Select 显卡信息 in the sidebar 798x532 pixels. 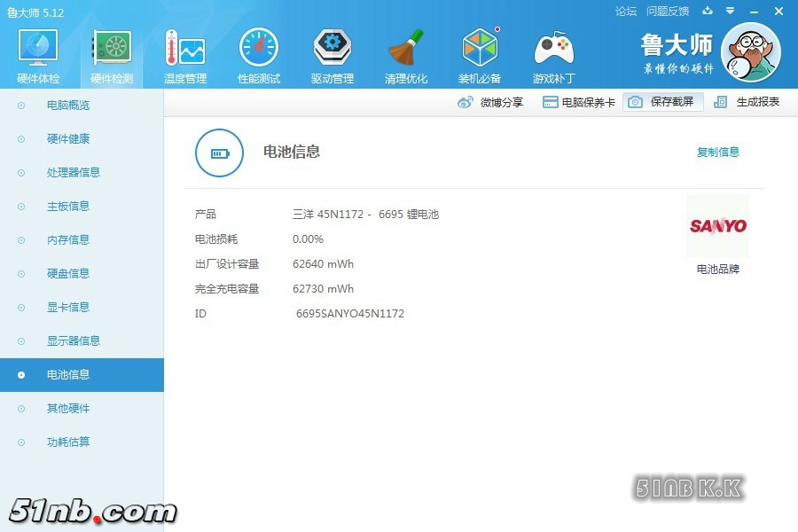coord(68,308)
